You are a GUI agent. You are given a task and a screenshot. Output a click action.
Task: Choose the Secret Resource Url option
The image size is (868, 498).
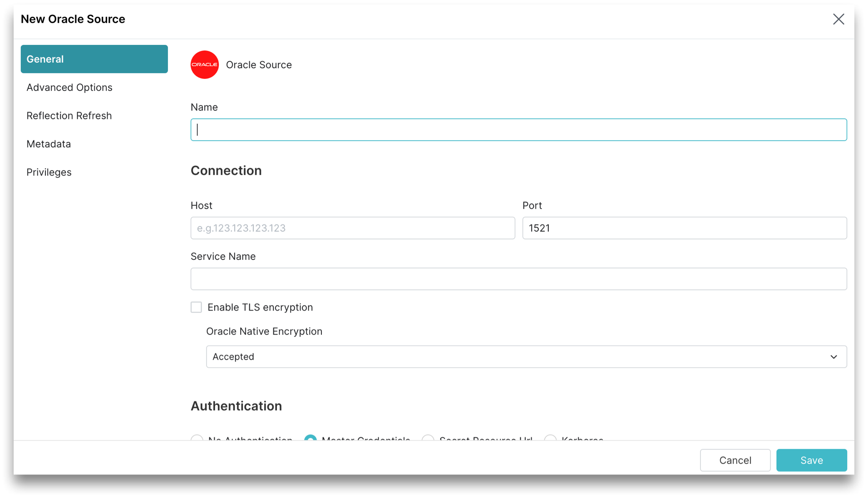427,439
